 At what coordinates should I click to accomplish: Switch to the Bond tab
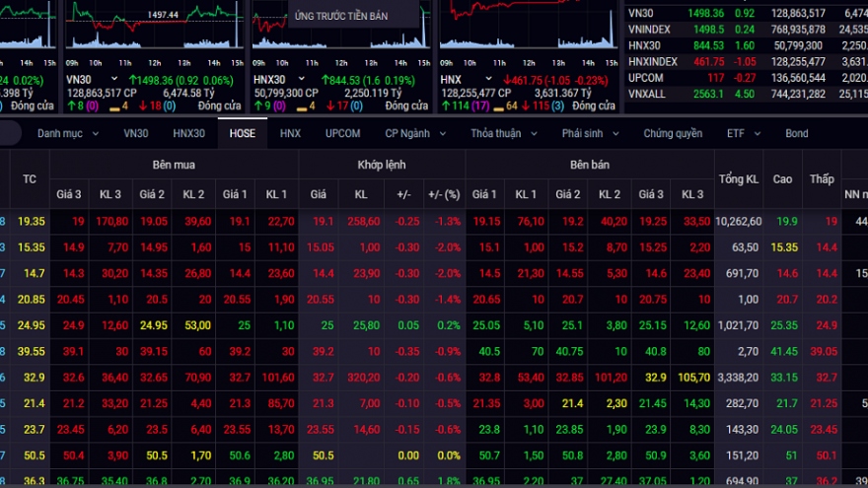tap(796, 133)
